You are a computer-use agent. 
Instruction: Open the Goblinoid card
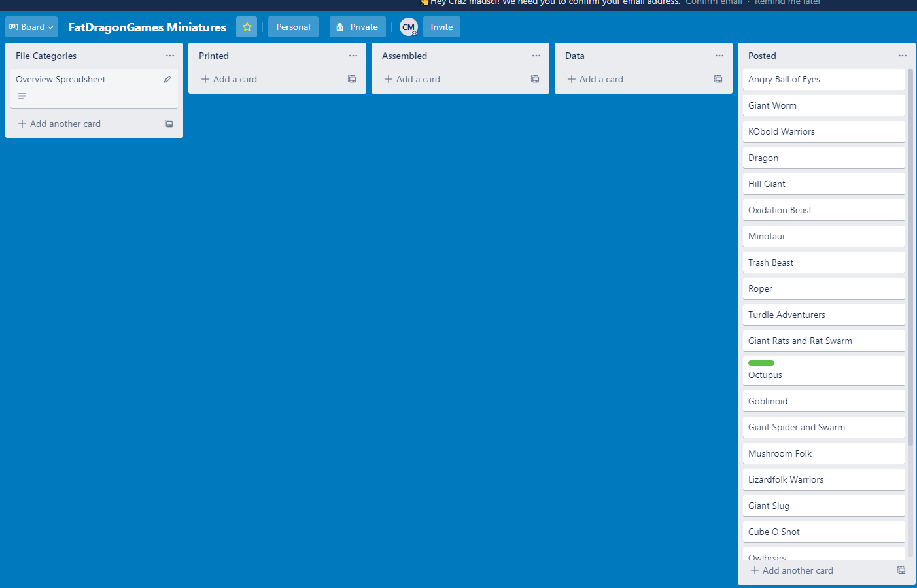[824, 401]
